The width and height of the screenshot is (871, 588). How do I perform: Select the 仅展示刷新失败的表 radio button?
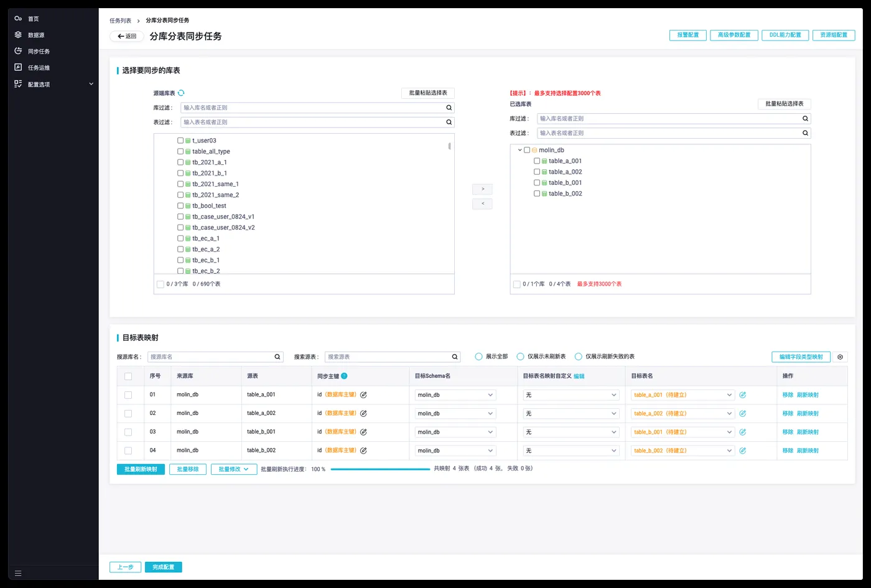578,357
